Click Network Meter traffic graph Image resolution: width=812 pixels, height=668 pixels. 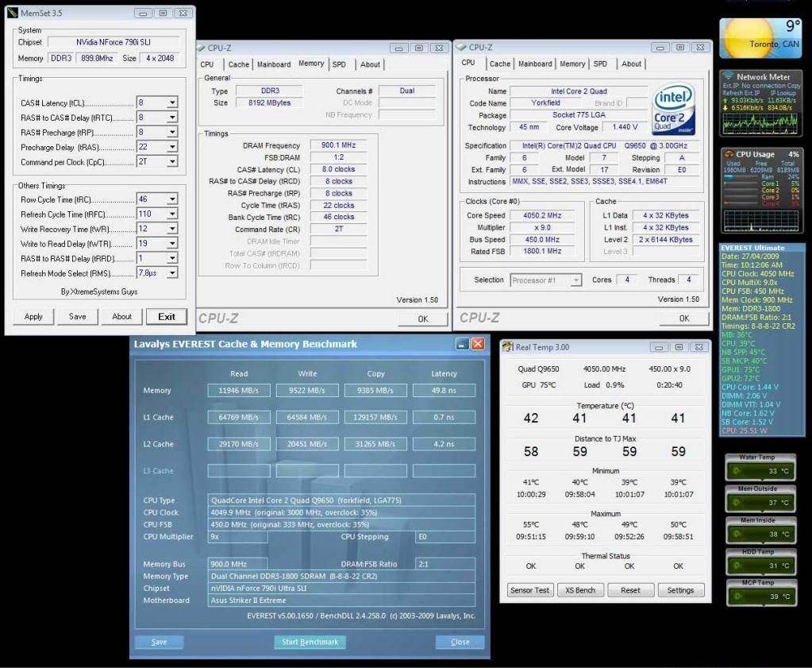[x=760, y=123]
